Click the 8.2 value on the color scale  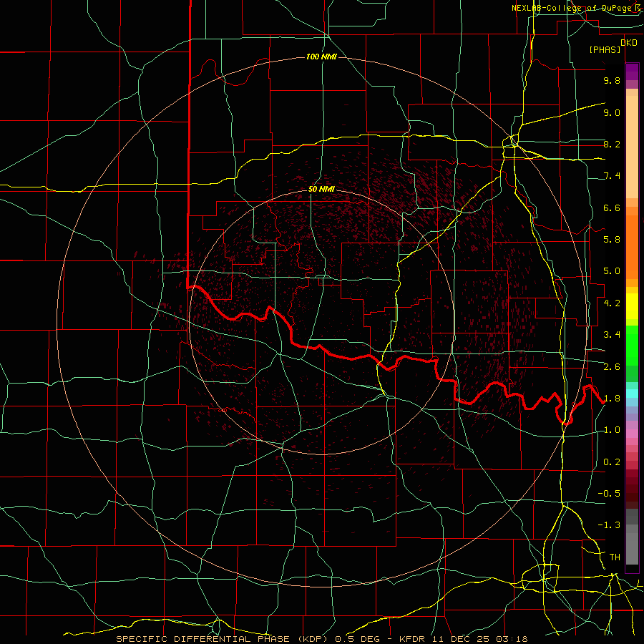pyautogui.click(x=612, y=144)
